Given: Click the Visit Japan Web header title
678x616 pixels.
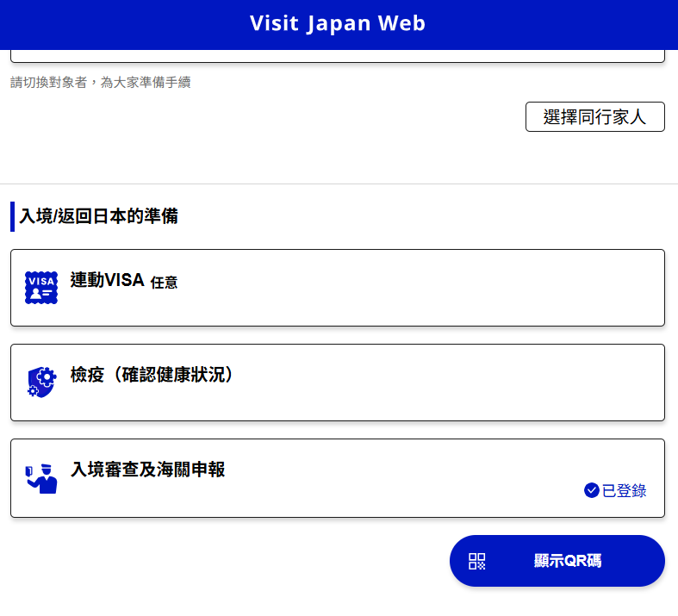Looking at the screenshot, I should click(338, 23).
